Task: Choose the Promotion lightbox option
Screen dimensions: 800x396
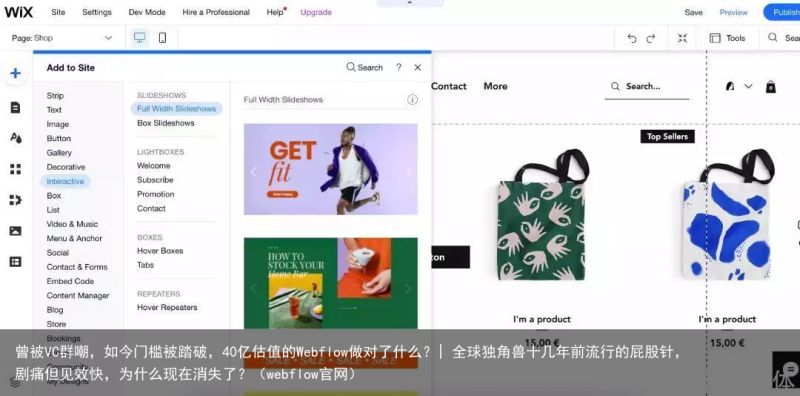Action: 156,194
